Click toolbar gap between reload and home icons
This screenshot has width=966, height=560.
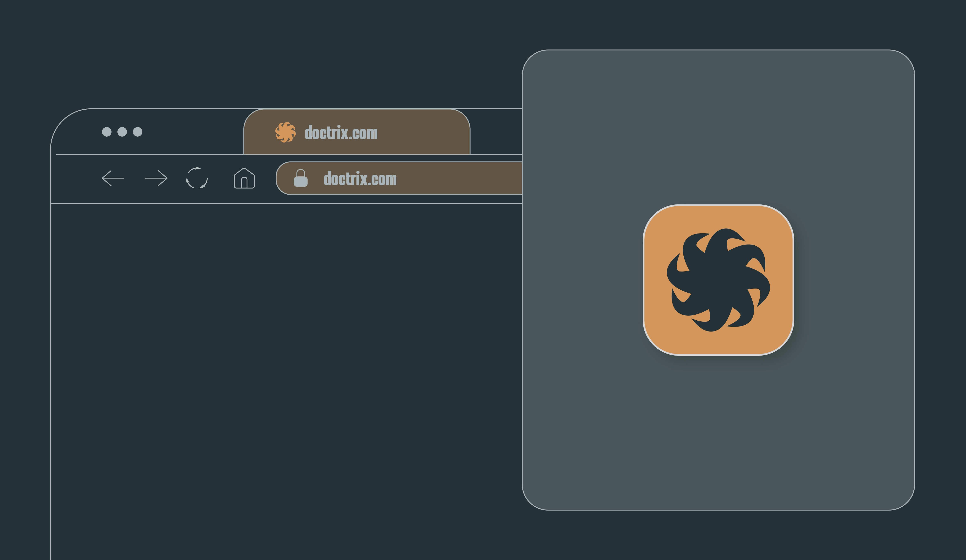point(221,178)
